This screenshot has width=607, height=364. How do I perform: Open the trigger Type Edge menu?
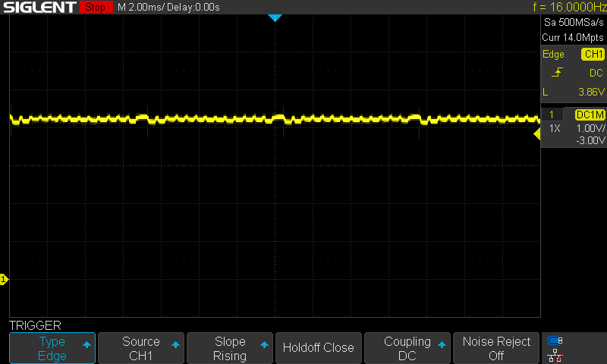pos(52,348)
